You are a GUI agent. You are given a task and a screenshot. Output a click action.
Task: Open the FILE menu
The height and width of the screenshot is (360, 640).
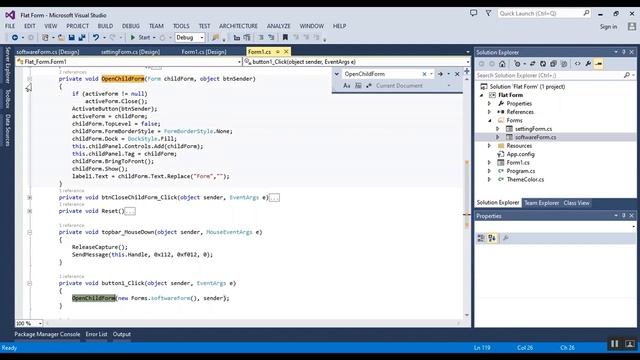pos(10,26)
